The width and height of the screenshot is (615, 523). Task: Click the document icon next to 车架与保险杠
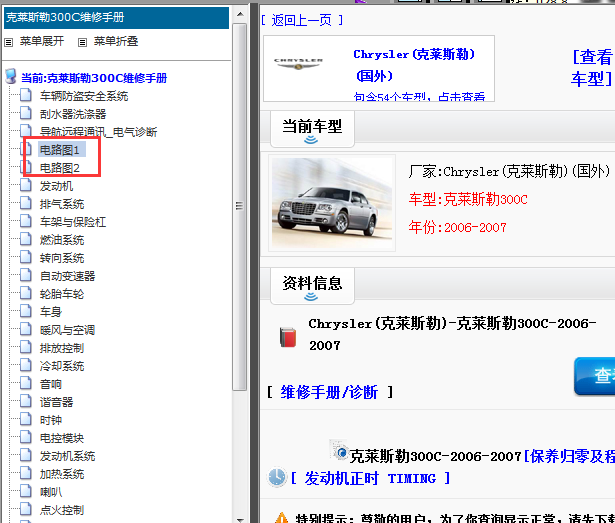pyautogui.click(x=26, y=221)
